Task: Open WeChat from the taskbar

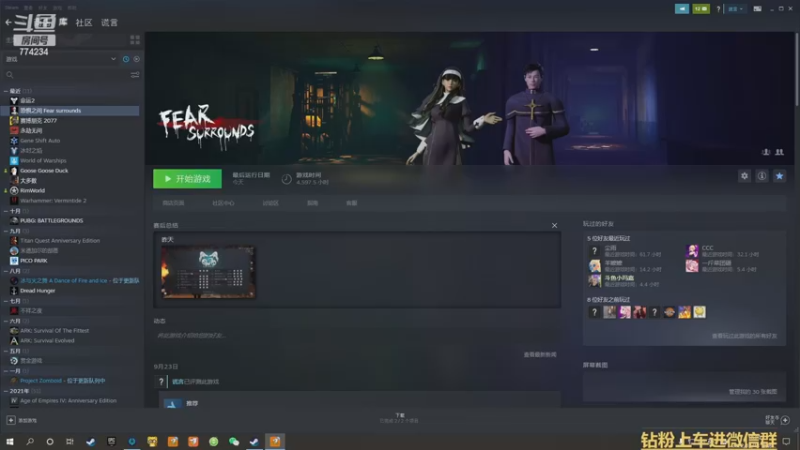Action: tap(234, 441)
